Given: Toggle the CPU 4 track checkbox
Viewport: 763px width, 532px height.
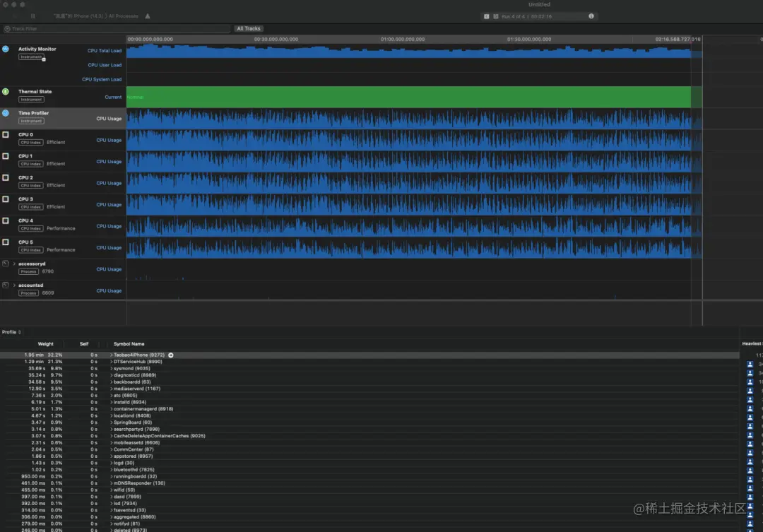Looking at the screenshot, I should click(x=6, y=220).
